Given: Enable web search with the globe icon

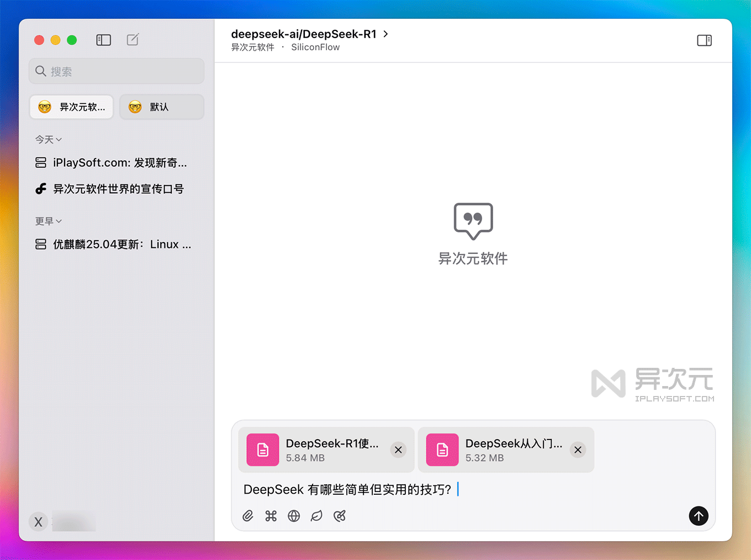Looking at the screenshot, I should tap(293, 516).
